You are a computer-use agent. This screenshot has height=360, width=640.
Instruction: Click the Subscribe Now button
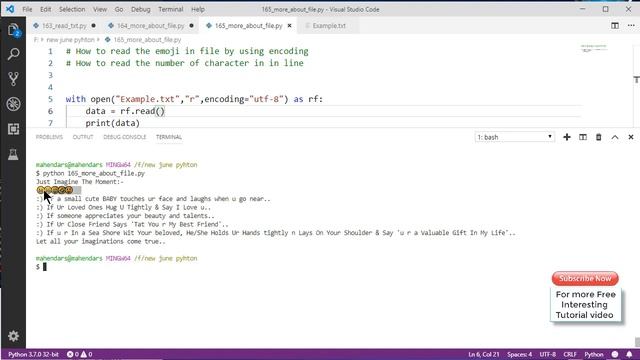[x=585, y=278]
